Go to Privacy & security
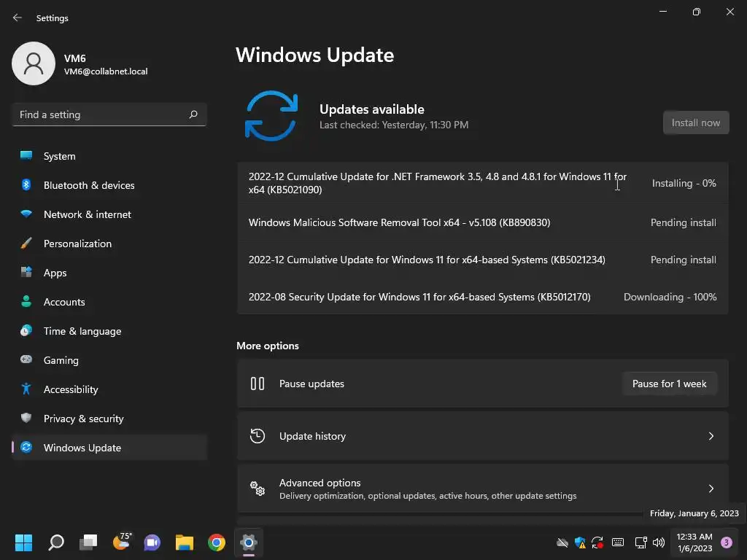The height and width of the screenshot is (560, 747). pyautogui.click(x=109, y=418)
